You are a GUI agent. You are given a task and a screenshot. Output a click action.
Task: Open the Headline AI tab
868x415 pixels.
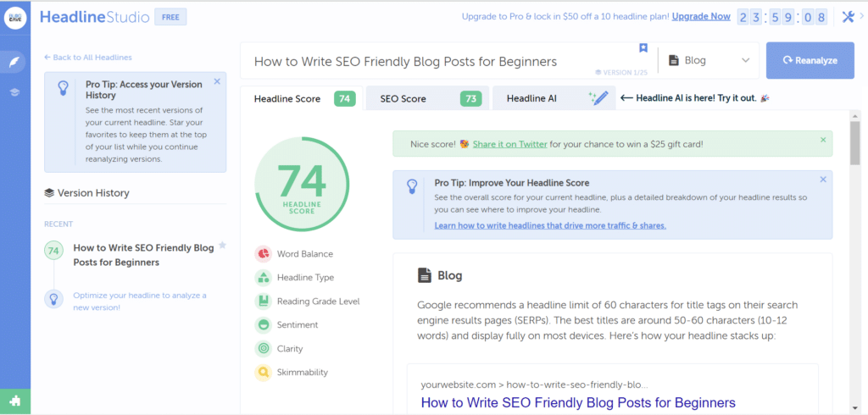[554, 98]
